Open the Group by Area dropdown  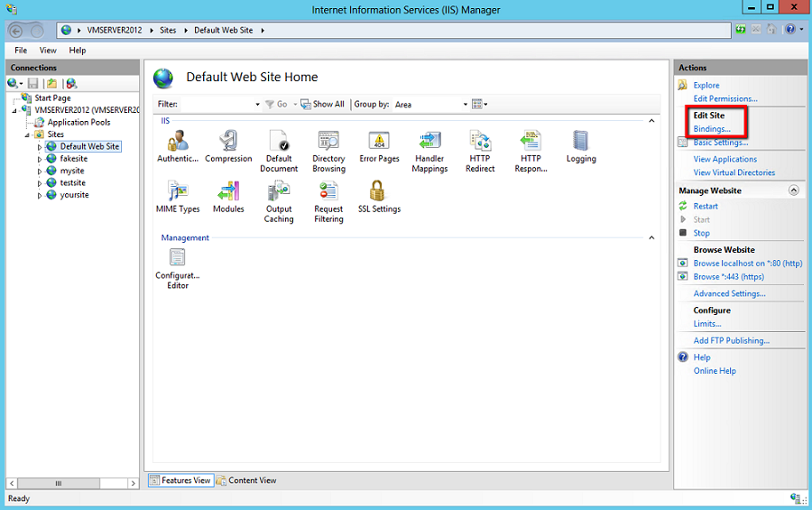pos(430,105)
